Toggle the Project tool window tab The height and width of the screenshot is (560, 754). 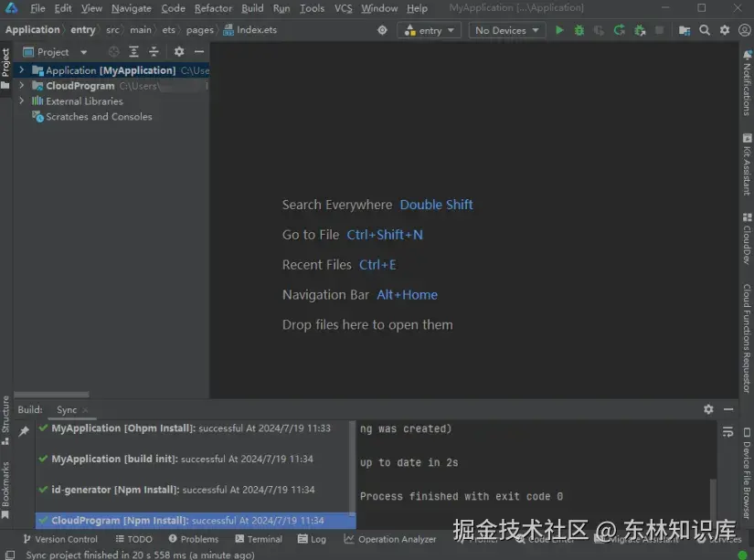click(x=5, y=69)
